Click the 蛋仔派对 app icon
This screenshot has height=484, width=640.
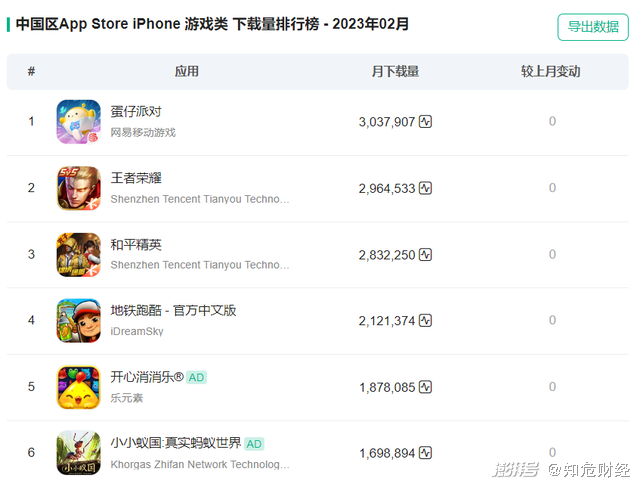click(78, 122)
